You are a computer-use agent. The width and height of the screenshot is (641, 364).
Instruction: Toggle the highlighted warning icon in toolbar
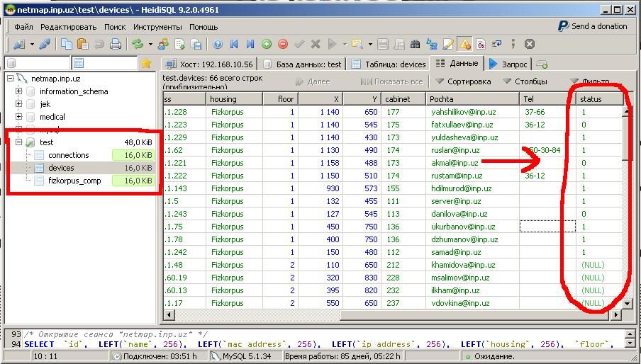tap(465, 45)
